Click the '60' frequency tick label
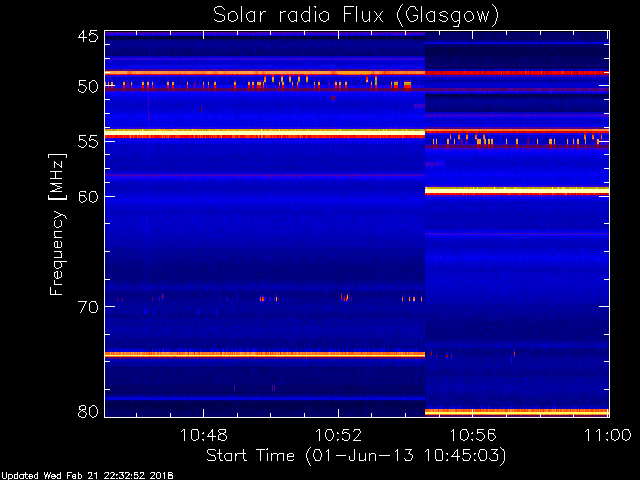This screenshot has height=480, width=640. [88, 196]
